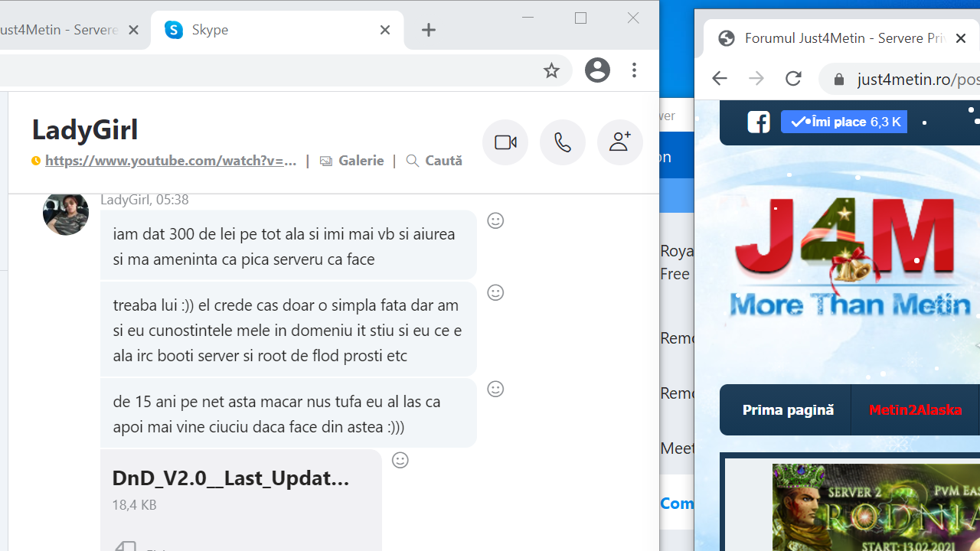React to the "de 15 ani pe net" message
The image size is (980, 551).
coord(495,389)
